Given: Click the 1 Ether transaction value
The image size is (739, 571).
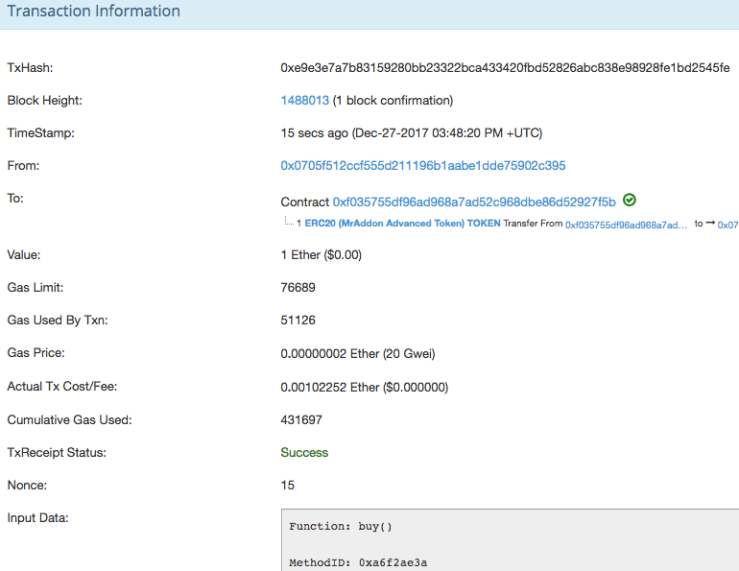Looking at the screenshot, I should click(x=320, y=255).
